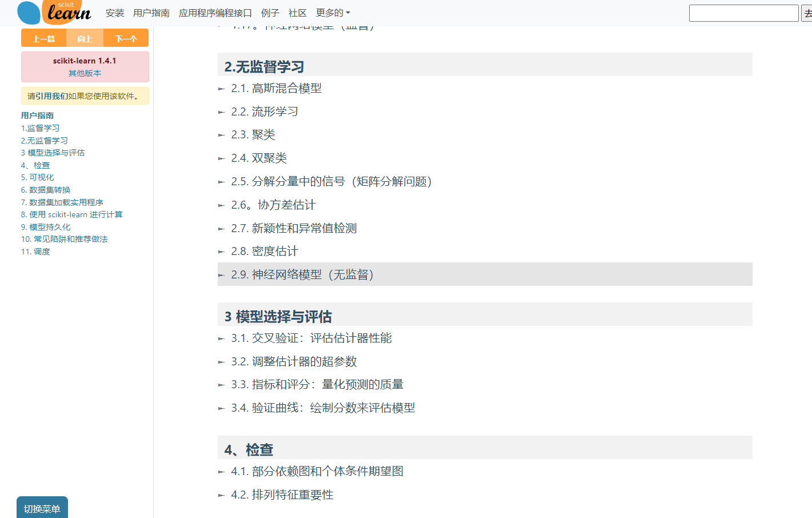Expand the 更多的 dropdown menu
Viewport: 812px width, 518px height.
coord(333,13)
